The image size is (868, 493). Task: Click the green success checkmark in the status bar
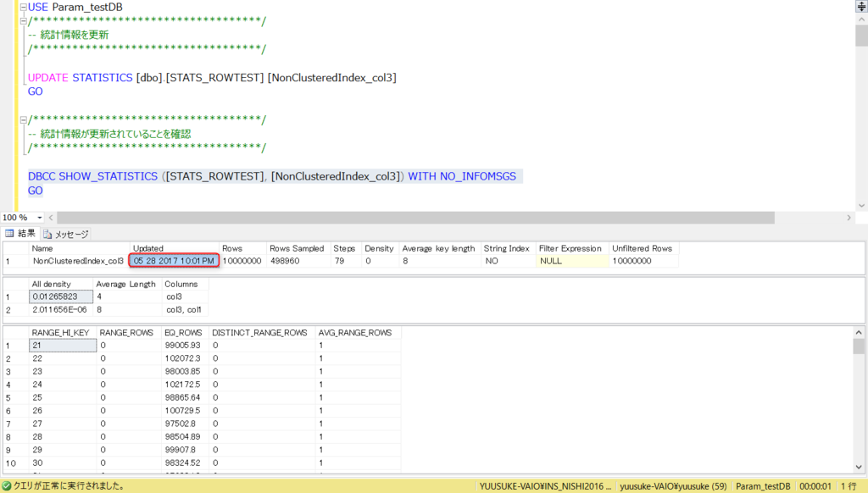(x=7, y=484)
